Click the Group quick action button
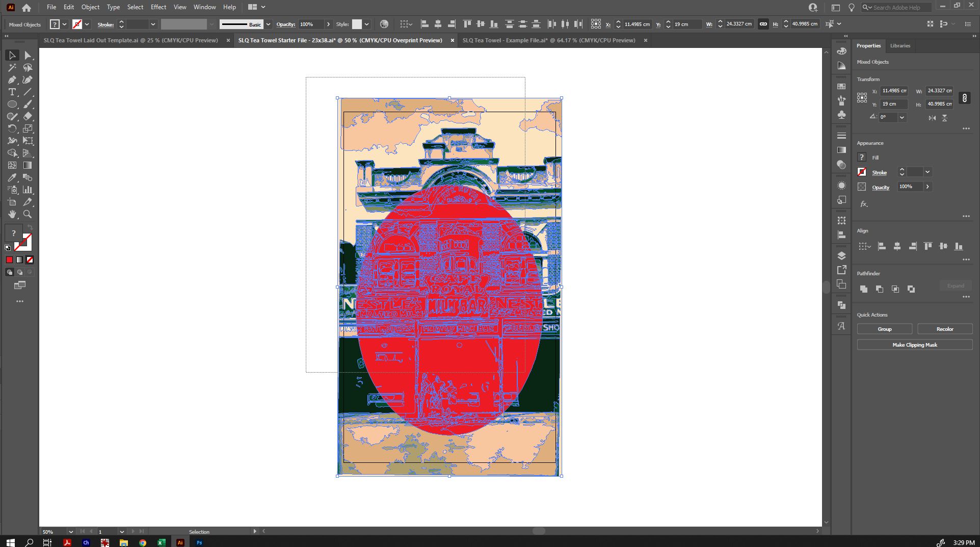Image resolution: width=980 pixels, height=547 pixels. 884,329
